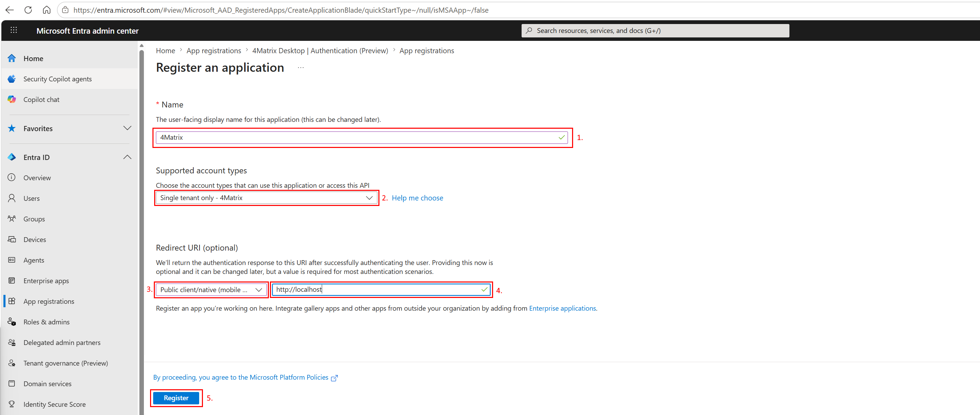Viewport: 980px width, 415px height.
Task: Click the Copilot chat icon
Action: click(x=12, y=99)
